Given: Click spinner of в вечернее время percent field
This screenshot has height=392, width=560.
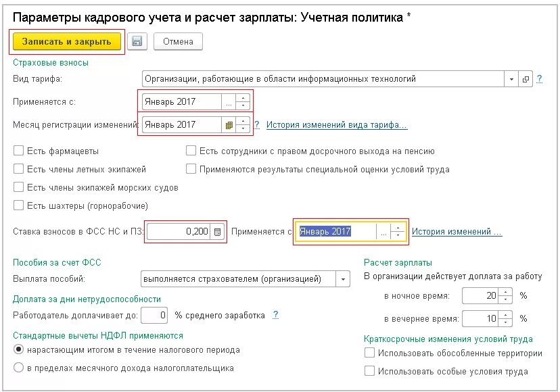Looking at the screenshot, I should (505, 318).
